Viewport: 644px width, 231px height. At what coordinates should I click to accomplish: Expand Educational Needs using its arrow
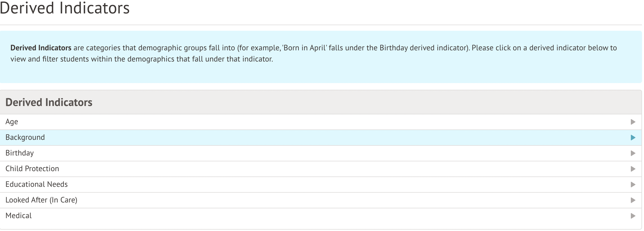coord(633,185)
